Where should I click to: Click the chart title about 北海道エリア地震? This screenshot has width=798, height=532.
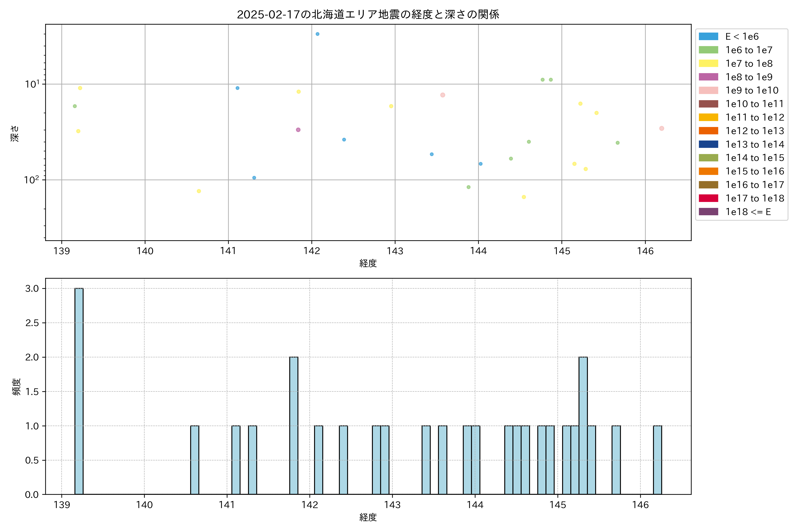tap(368, 15)
